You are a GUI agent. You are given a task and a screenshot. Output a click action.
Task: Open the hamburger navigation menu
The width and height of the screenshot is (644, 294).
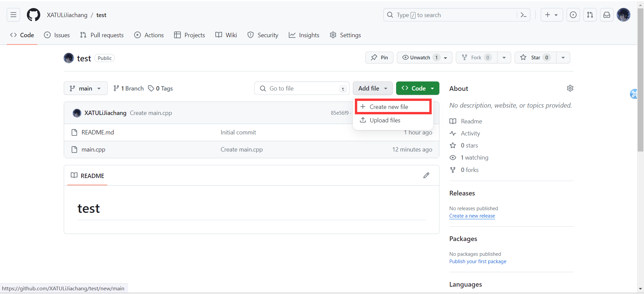click(x=13, y=15)
